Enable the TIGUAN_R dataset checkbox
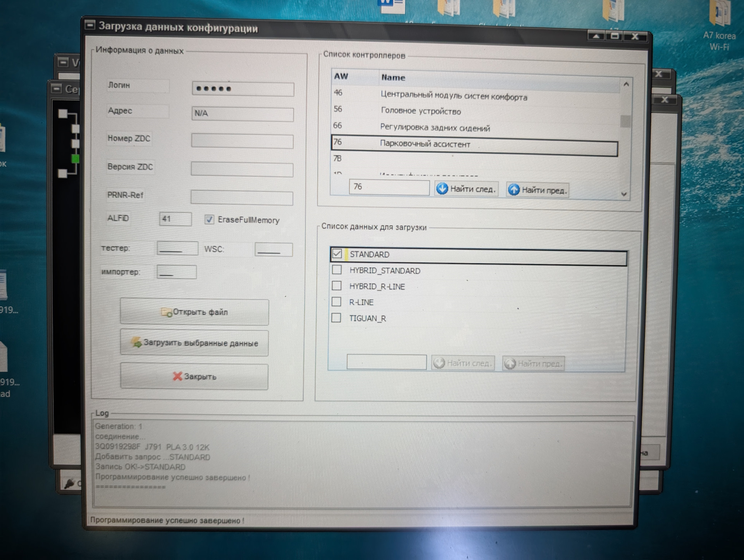This screenshot has height=560, width=744. point(336,318)
